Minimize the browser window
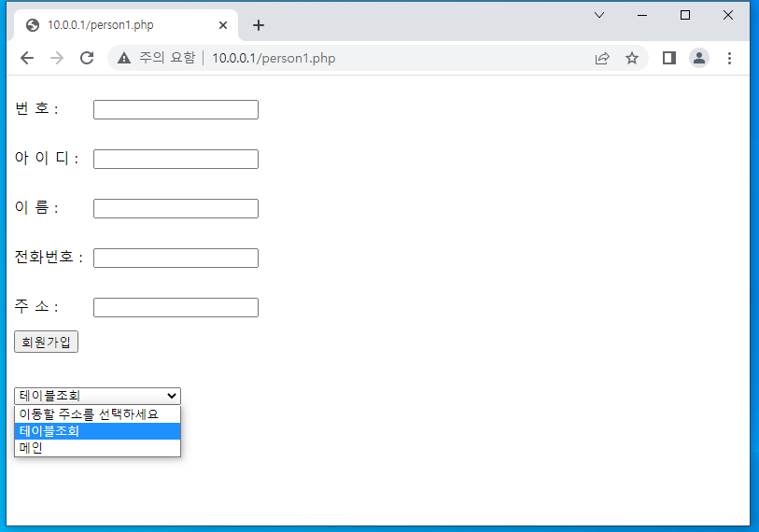 (642, 15)
